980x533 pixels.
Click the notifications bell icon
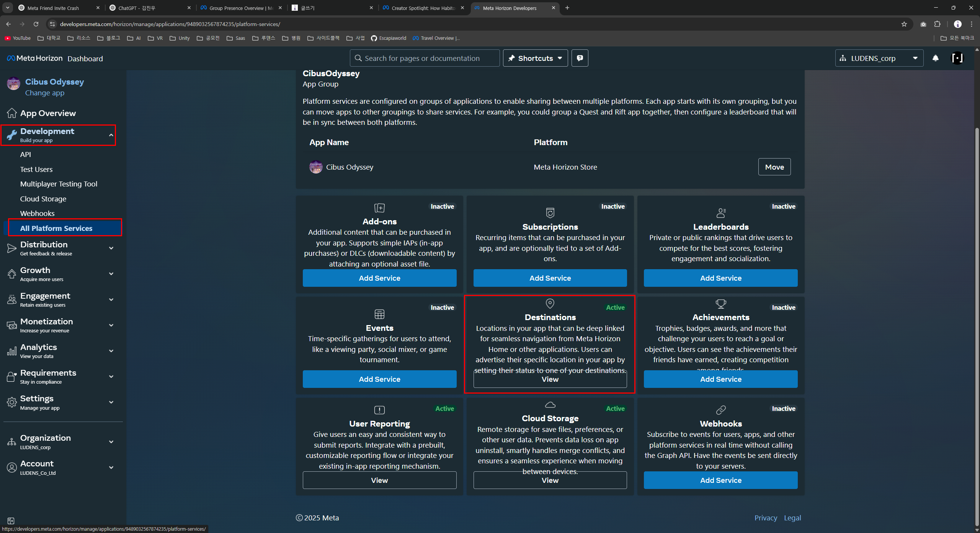point(935,58)
